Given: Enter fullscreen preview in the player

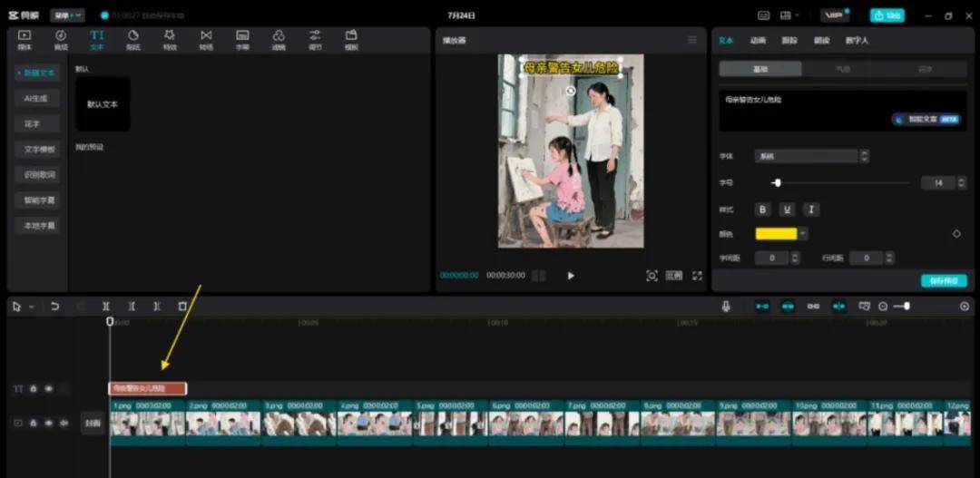Looking at the screenshot, I should 697,276.
